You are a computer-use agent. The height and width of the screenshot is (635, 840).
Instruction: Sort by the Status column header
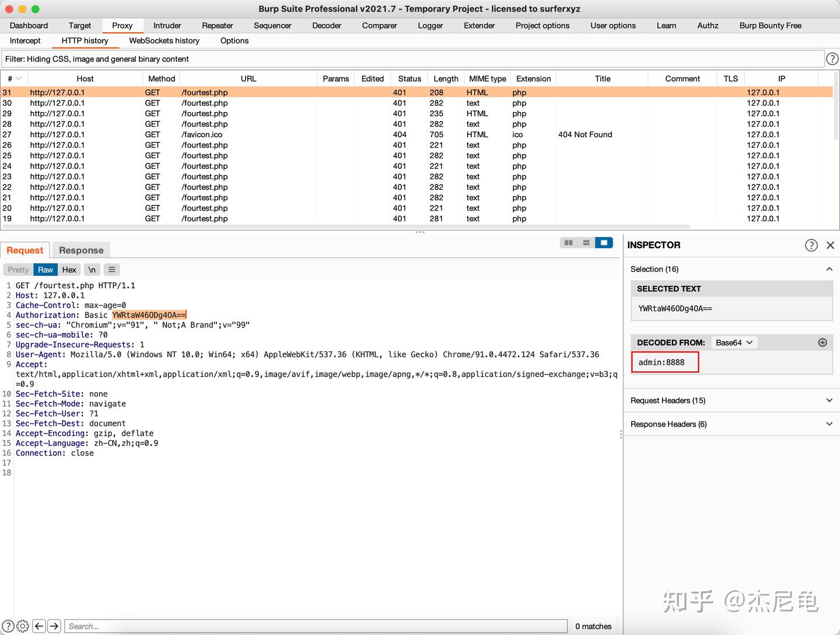[x=409, y=79]
